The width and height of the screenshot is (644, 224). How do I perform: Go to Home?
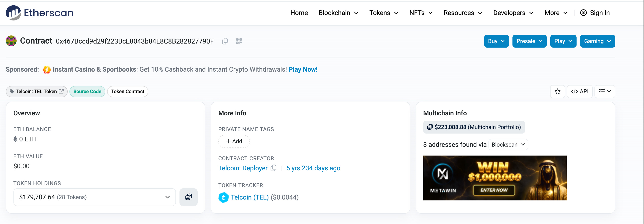[x=299, y=13]
